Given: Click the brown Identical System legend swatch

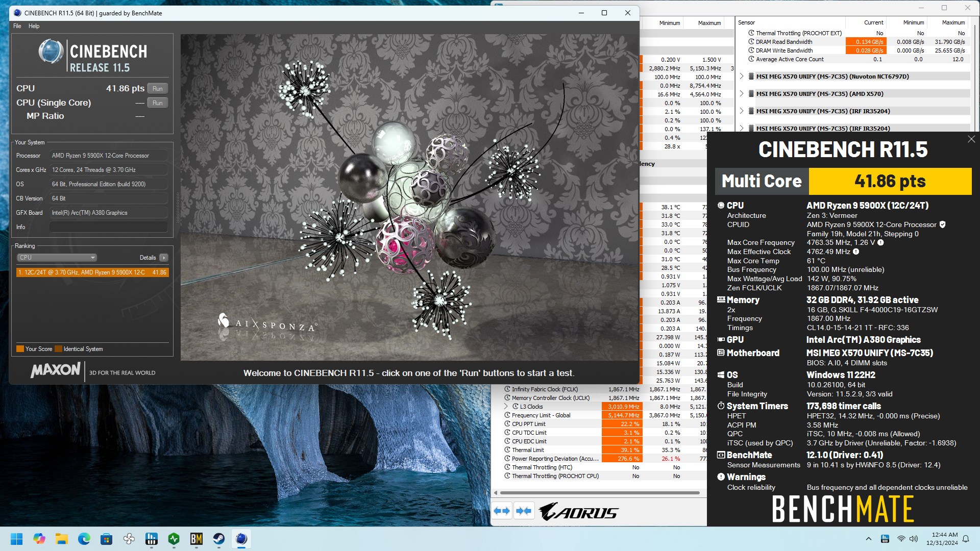Looking at the screenshot, I should 59,349.
